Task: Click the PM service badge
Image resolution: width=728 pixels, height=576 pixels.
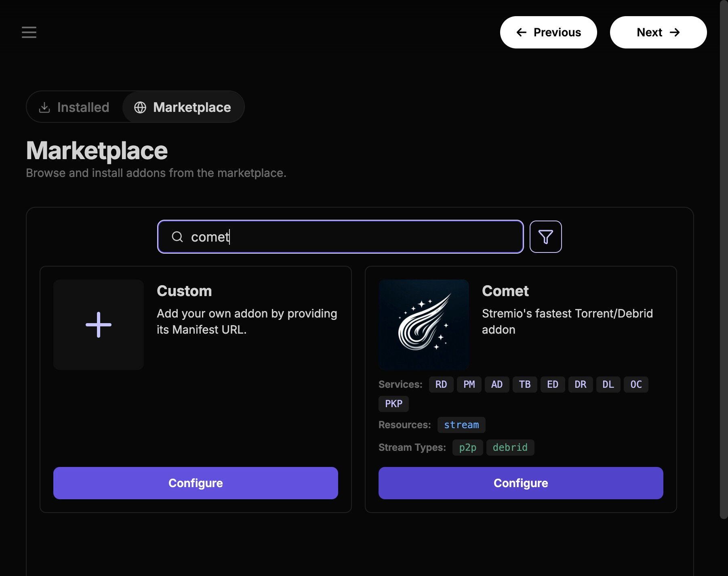Action: 469,385
